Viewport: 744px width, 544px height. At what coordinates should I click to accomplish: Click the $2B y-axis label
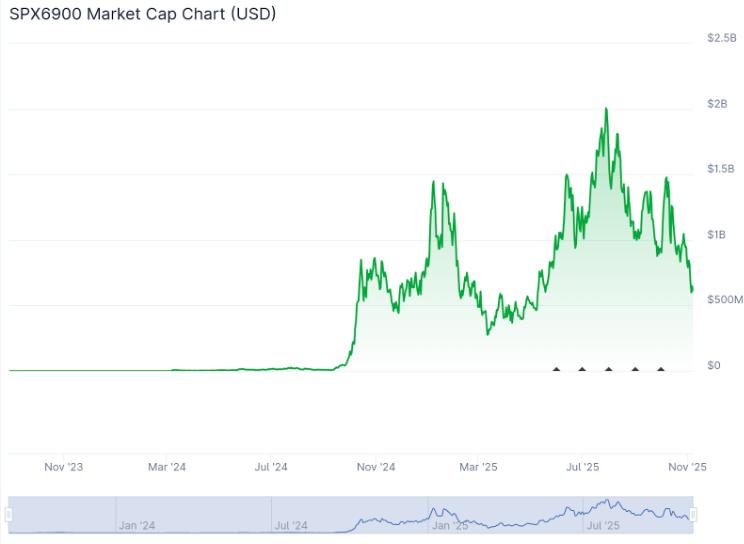[x=717, y=104]
